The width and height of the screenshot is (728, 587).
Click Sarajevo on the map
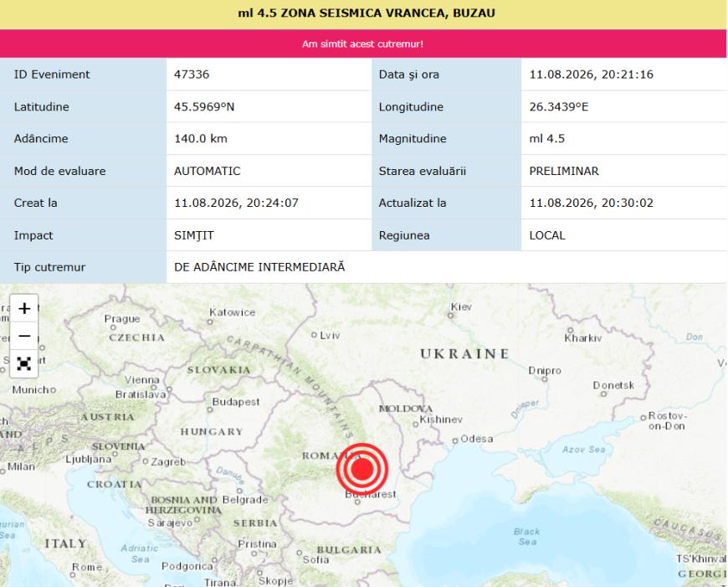pyautogui.click(x=170, y=523)
